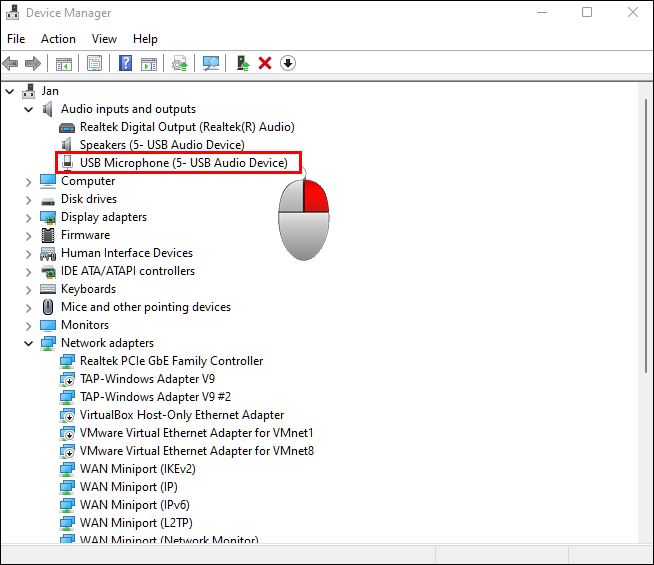
Task: Select WAN Miniport (IPv6)
Action: click(135, 505)
